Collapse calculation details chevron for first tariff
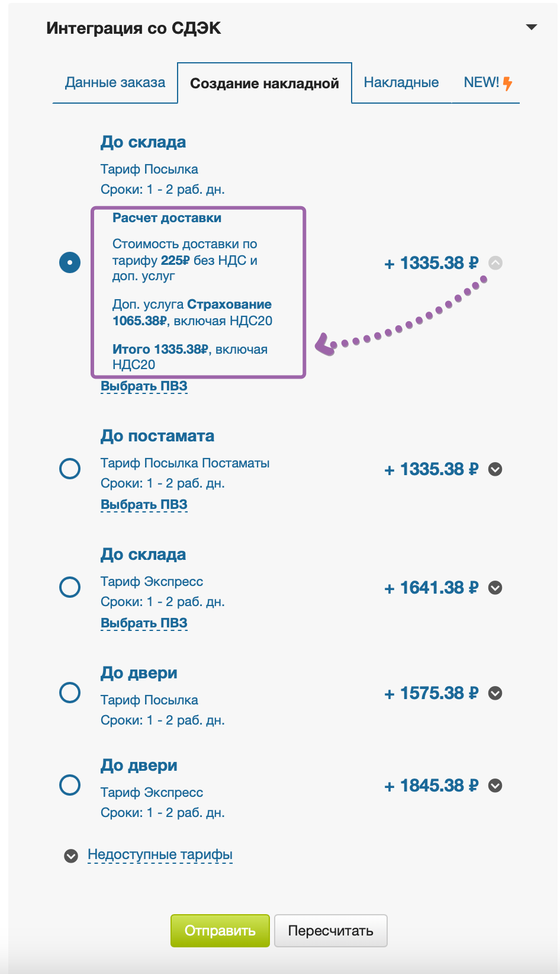 pyautogui.click(x=495, y=262)
